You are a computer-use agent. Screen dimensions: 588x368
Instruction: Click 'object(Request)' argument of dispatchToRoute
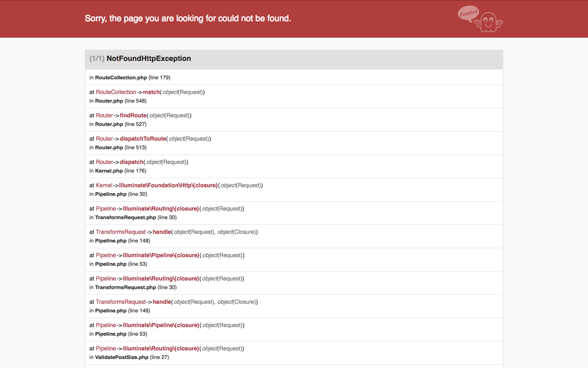tap(189, 139)
